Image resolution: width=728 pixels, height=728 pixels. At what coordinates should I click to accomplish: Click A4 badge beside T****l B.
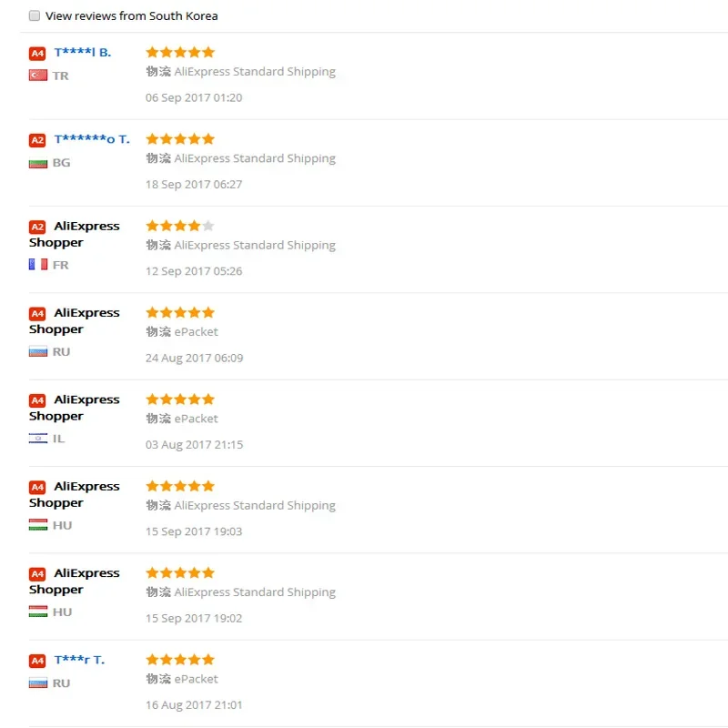point(37,54)
